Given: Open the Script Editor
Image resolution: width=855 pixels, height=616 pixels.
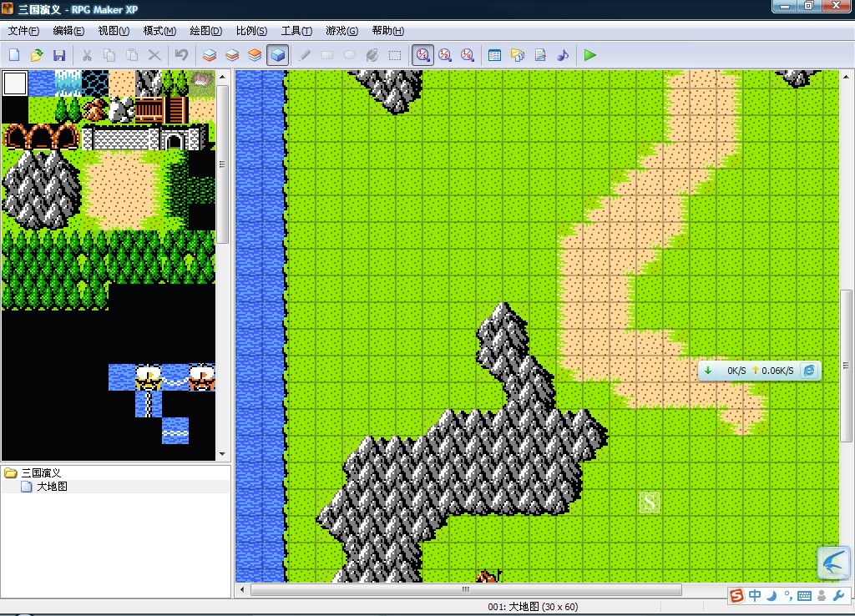Looking at the screenshot, I should tap(540, 55).
